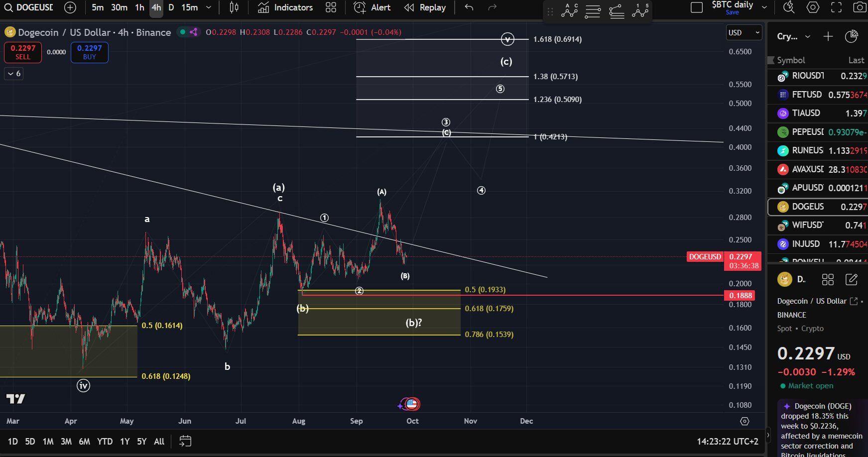Add a symbol with the watchlist plus icon
The image size is (868, 457).
(x=828, y=36)
